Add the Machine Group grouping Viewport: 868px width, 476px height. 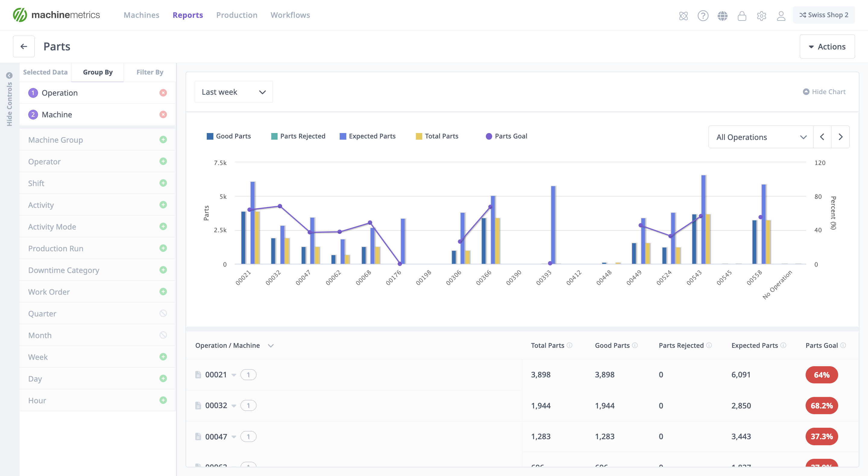(x=163, y=140)
